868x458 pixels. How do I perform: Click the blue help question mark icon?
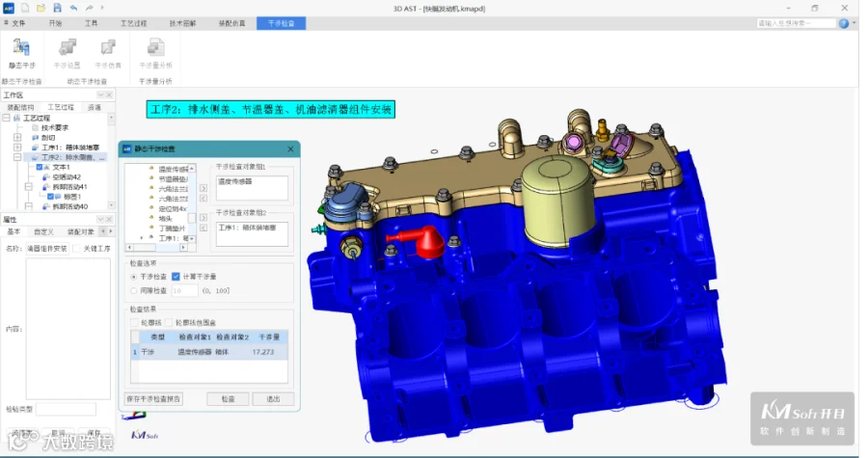(844, 23)
